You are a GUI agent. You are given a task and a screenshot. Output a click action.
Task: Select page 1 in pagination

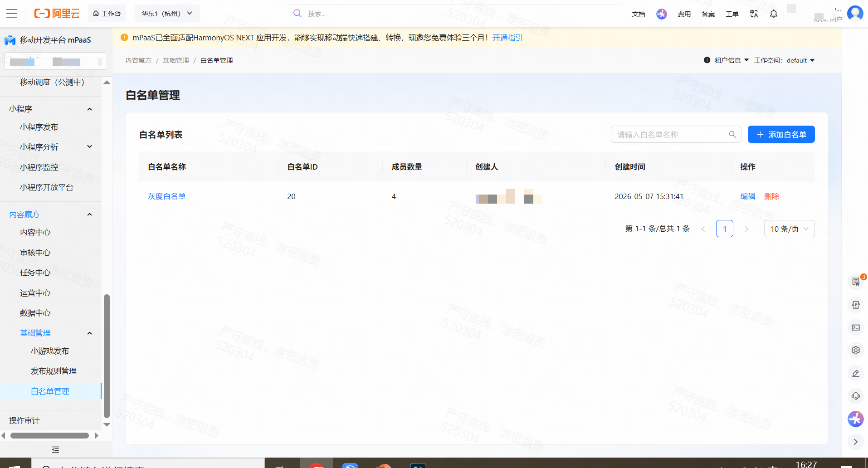click(725, 229)
